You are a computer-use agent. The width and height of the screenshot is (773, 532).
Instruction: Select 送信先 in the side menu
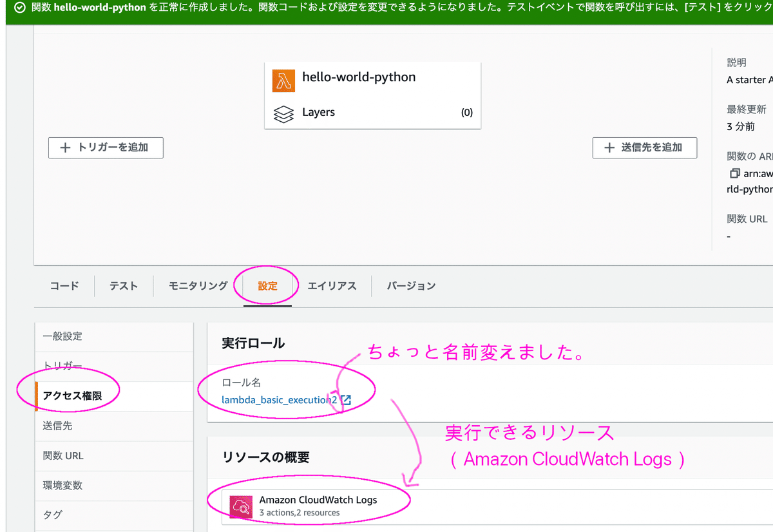tap(114, 426)
